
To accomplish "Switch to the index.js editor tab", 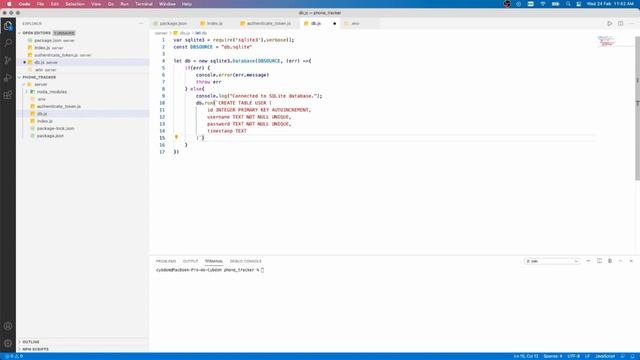I will (215, 24).
